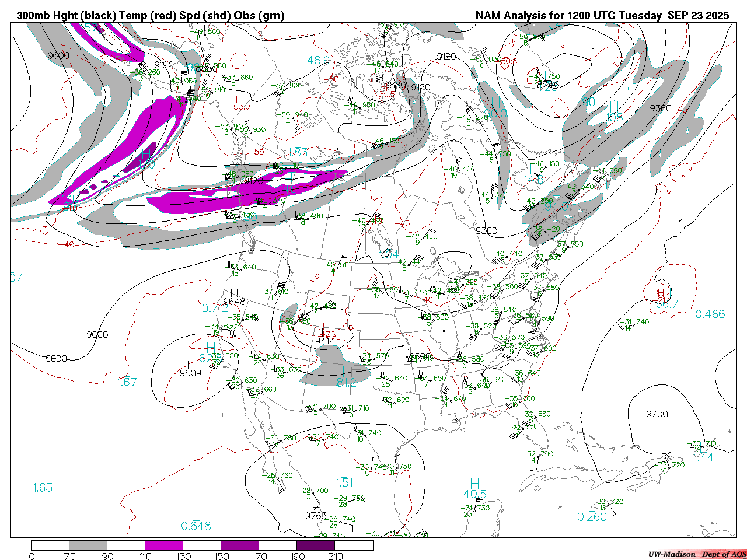Click the NAM Analysis date header
Screen dimensions: 747x560
[x=602, y=16]
